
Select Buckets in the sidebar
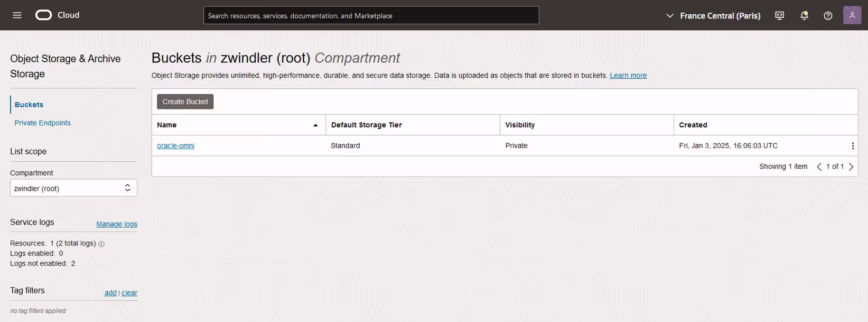(x=29, y=105)
